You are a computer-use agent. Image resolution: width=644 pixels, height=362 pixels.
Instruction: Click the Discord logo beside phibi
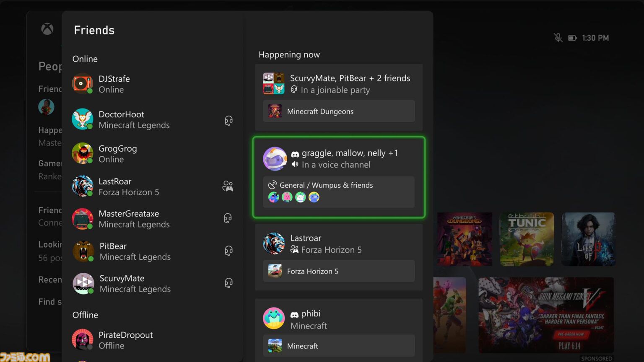[x=294, y=315]
